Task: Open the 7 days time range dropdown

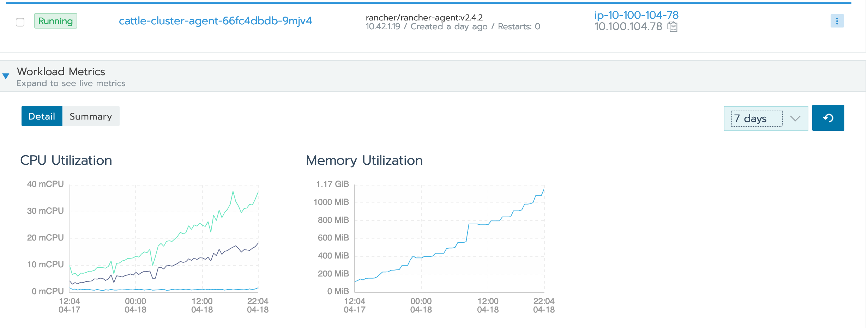Action: click(x=765, y=118)
